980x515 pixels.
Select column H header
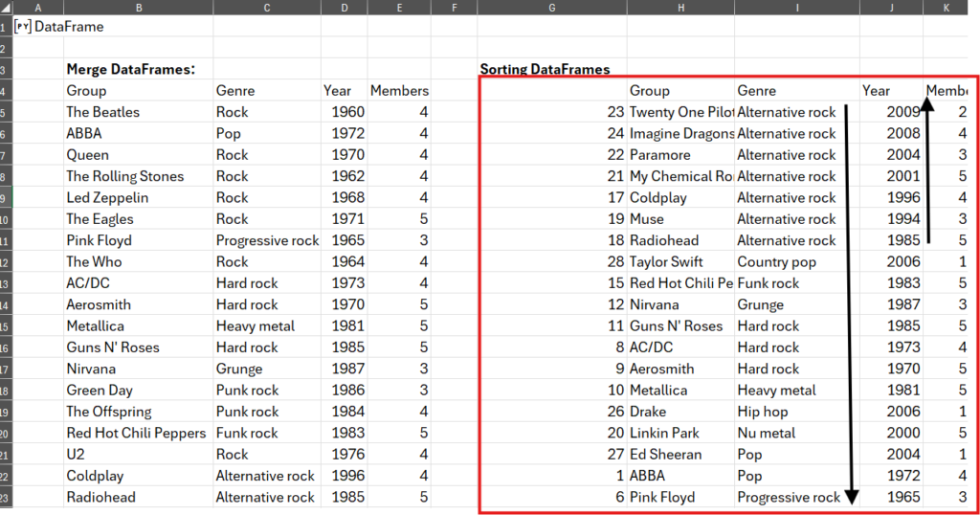point(680,8)
